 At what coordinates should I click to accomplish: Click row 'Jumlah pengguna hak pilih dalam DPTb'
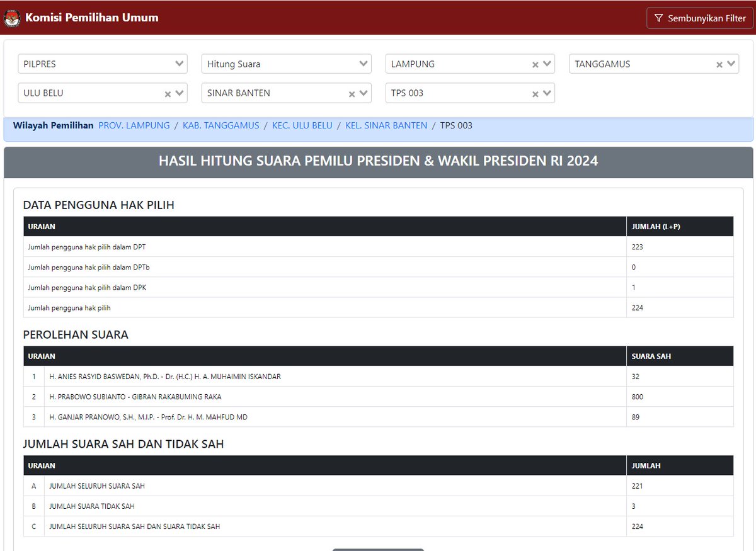(379, 267)
